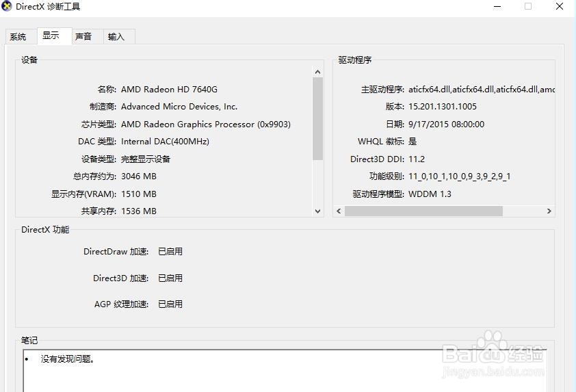Click the 没有发现问题 note text
576x392 pixels.
pyautogui.click(x=68, y=359)
